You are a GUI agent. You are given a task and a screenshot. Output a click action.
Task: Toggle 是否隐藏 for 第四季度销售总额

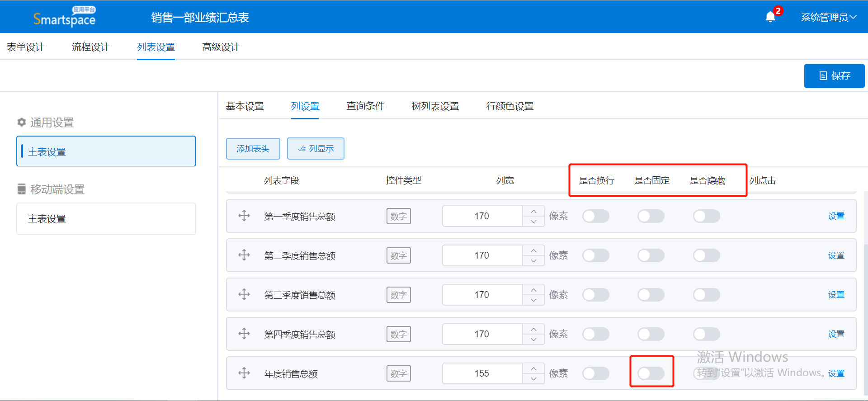[707, 334]
